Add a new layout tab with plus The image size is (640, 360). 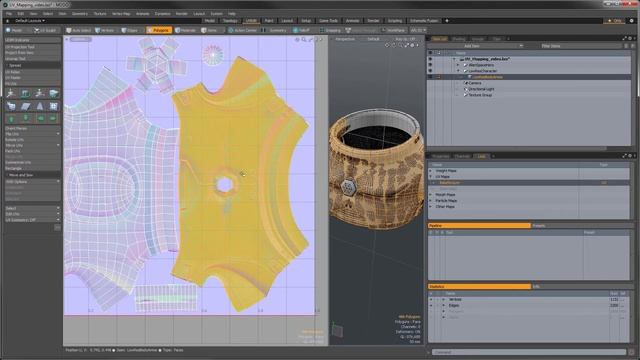447,20
